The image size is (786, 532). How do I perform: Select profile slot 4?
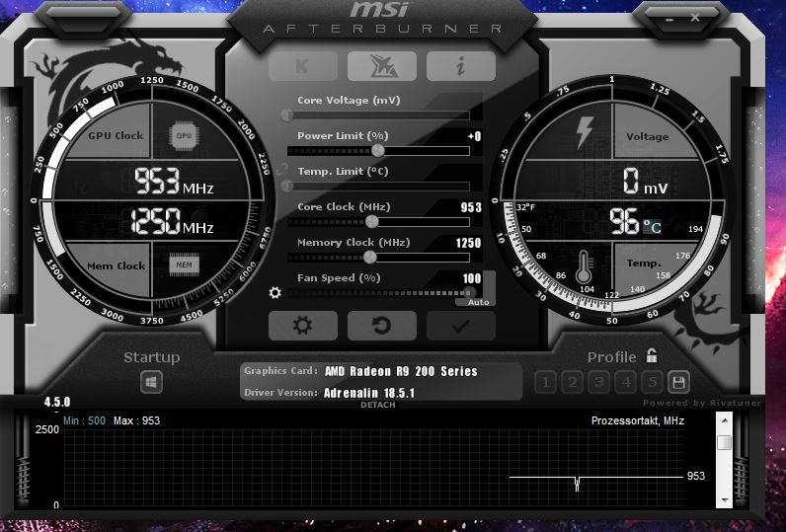click(626, 382)
